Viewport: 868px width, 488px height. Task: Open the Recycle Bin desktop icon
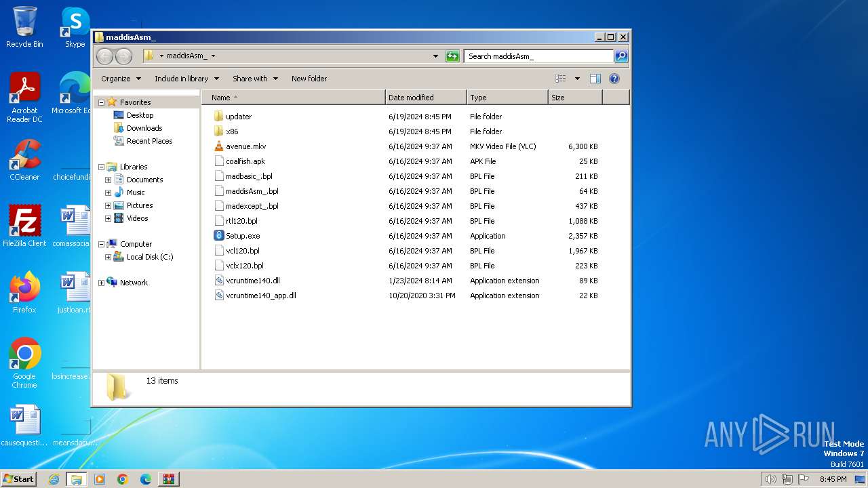tap(24, 27)
